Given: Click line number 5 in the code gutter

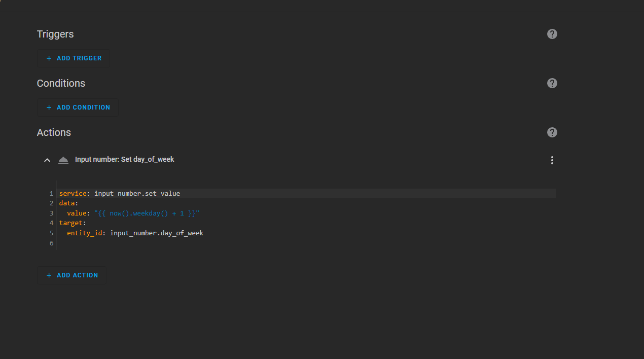Looking at the screenshot, I should (51, 233).
